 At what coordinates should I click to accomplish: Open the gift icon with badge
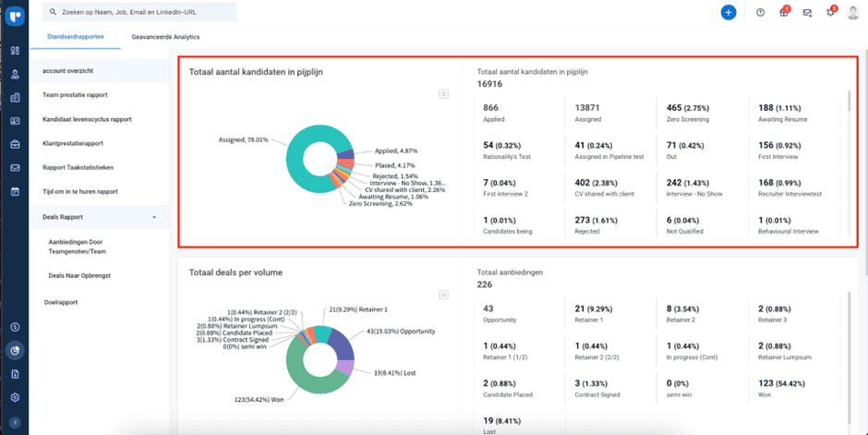(x=783, y=12)
